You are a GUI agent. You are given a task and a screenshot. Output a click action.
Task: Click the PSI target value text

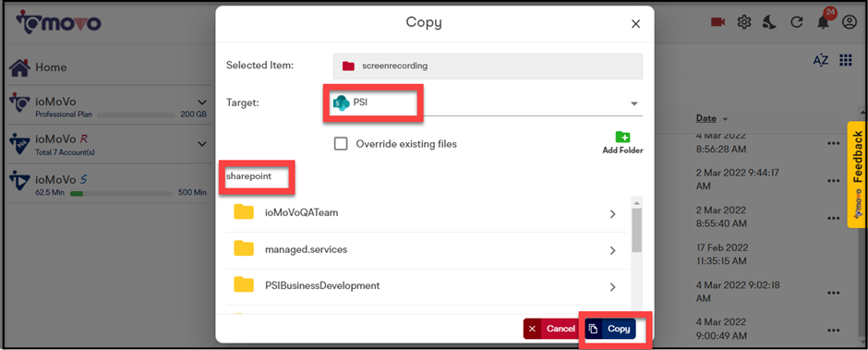click(361, 103)
